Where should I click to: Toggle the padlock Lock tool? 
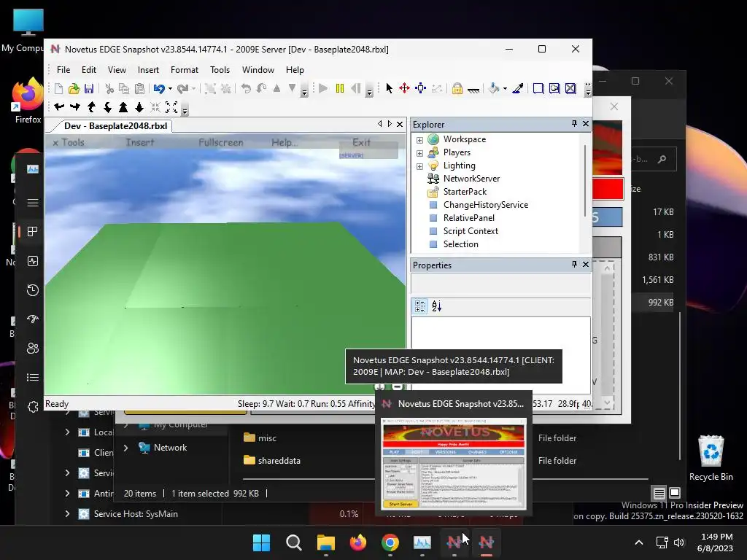(457, 88)
